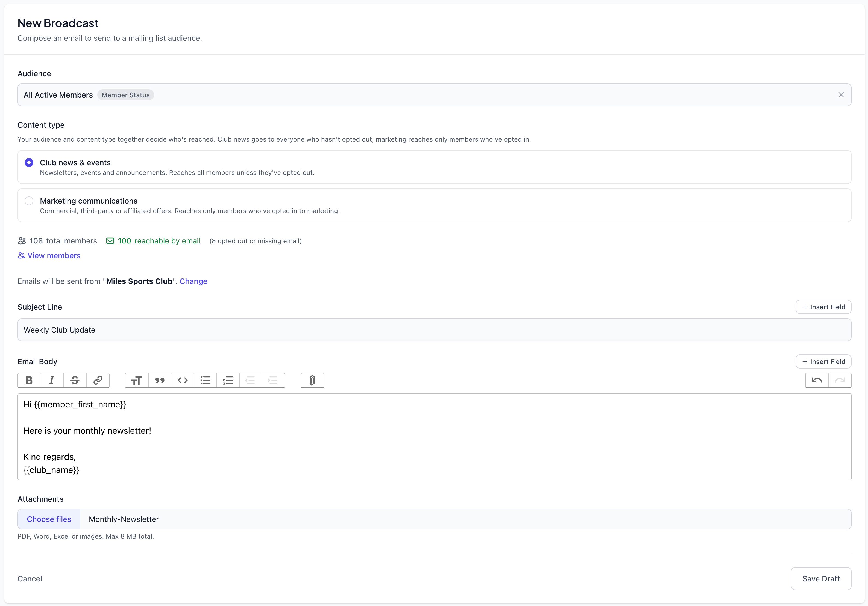Insert a code block
The height and width of the screenshot is (606, 868).
[x=183, y=380]
